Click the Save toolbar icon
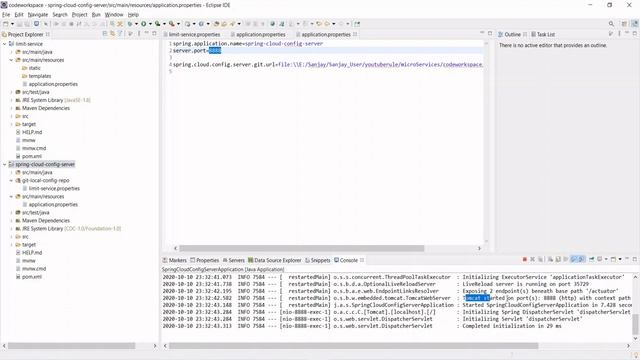 pyautogui.click(x=20, y=24)
